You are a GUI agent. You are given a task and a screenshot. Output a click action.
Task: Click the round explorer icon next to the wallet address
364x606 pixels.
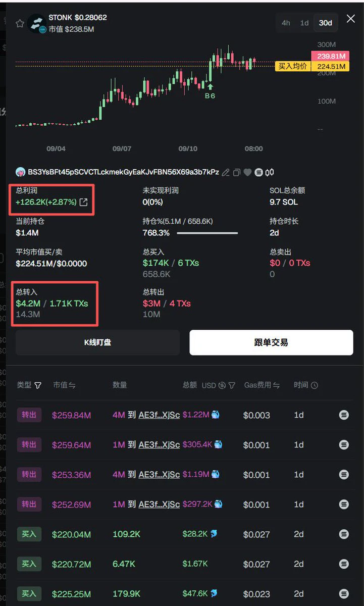click(x=258, y=172)
